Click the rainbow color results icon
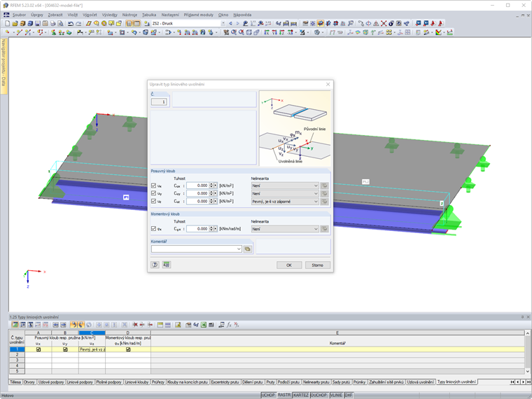The height and width of the screenshot is (399, 532). [x=439, y=32]
